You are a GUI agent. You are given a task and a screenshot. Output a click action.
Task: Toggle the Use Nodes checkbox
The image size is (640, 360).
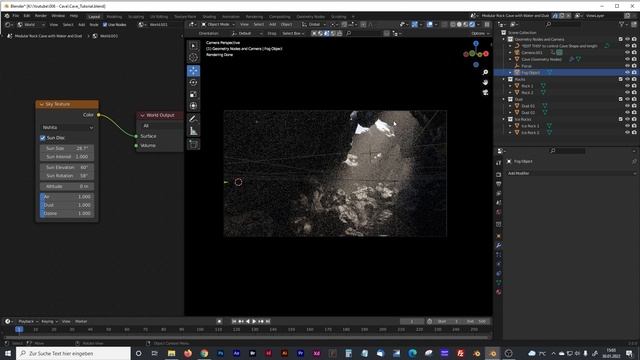[x=105, y=25]
